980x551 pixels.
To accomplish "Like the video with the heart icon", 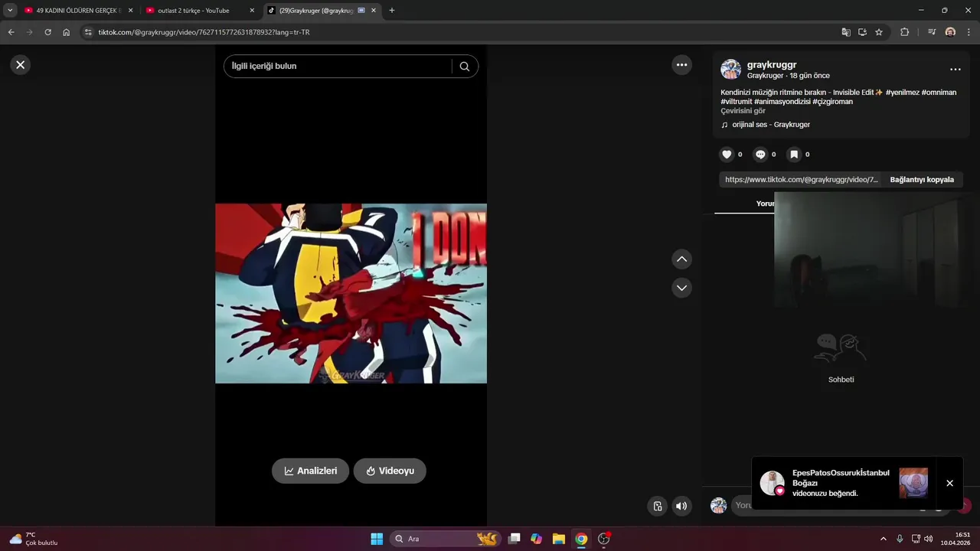I will (727, 155).
